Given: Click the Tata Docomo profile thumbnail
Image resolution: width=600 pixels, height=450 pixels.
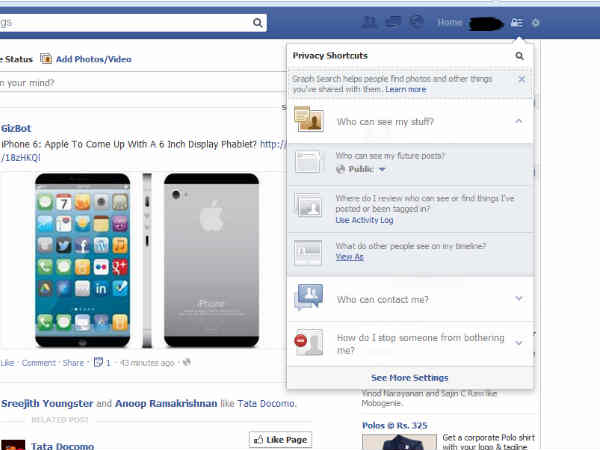Looking at the screenshot, I should point(13,445).
